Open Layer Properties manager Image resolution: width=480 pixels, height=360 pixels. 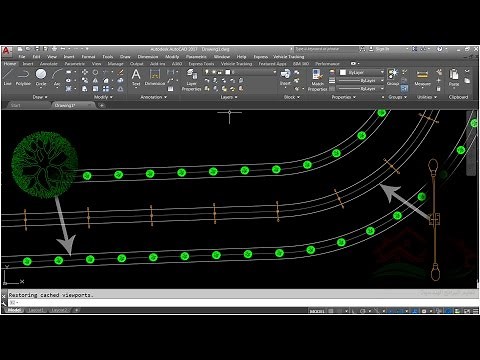pyautogui.click(x=191, y=79)
